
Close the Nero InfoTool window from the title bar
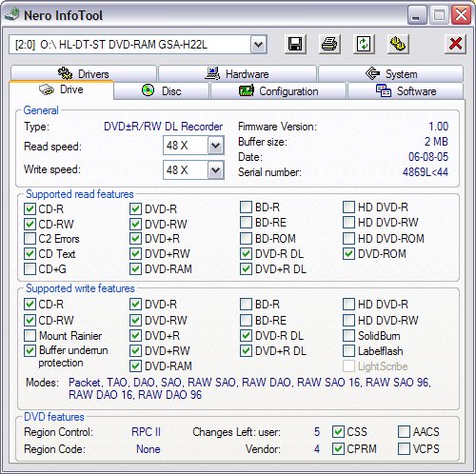tap(461, 15)
